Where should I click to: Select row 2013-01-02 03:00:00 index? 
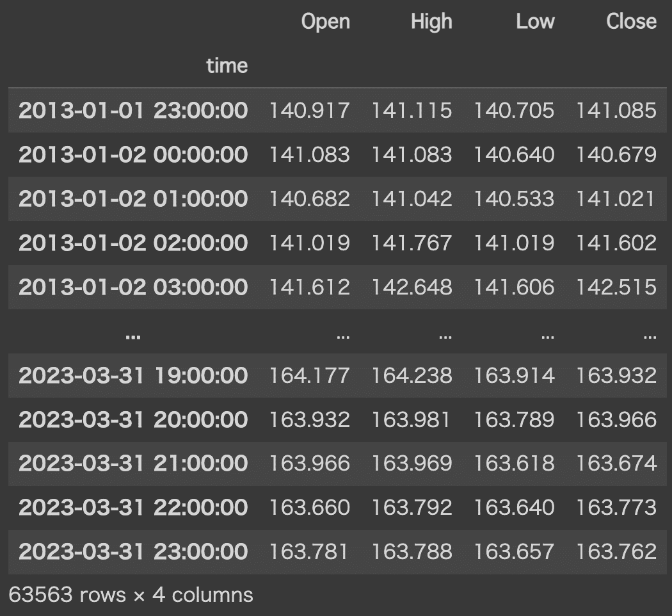(x=132, y=287)
